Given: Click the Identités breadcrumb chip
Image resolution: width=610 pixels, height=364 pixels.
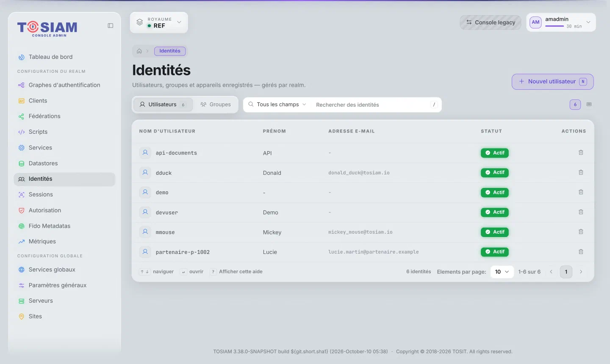Looking at the screenshot, I should click(x=170, y=51).
